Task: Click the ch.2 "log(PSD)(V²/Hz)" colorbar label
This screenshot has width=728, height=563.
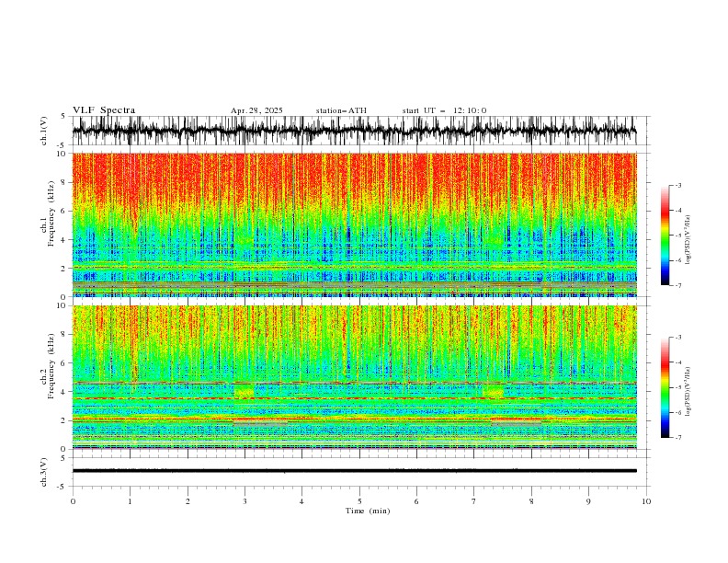Action: [688, 392]
